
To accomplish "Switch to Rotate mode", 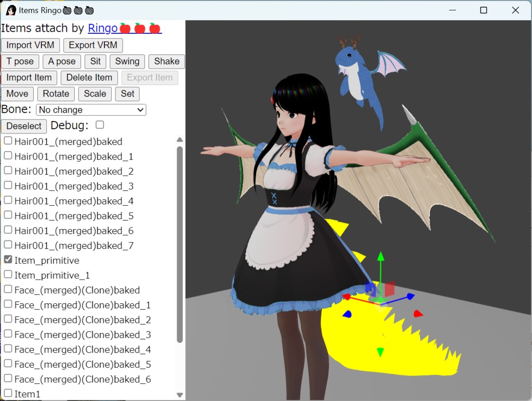I will 56,94.
